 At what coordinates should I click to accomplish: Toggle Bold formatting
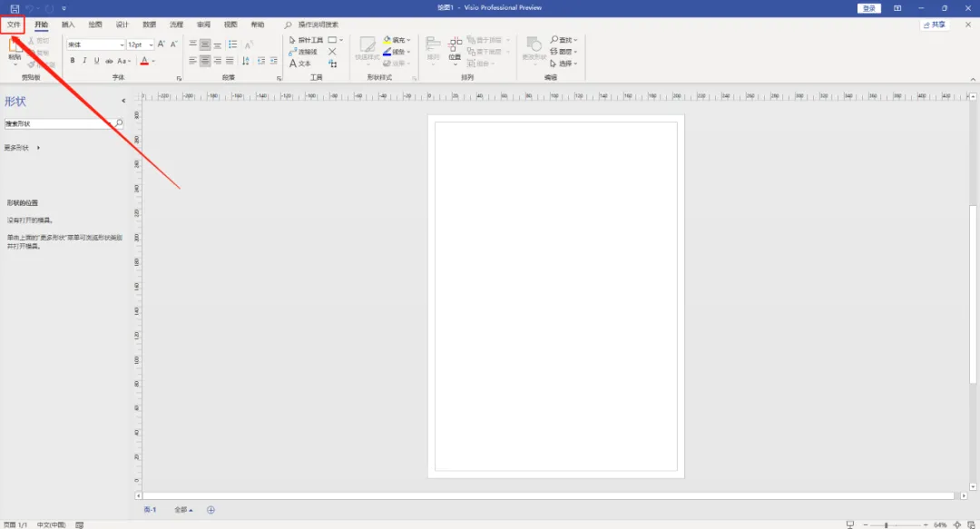pos(73,61)
